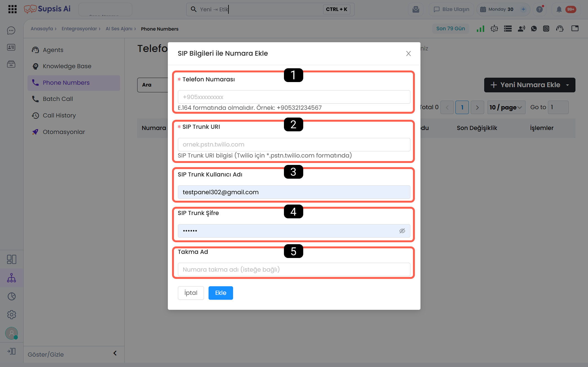Image resolution: width=588 pixels, height=367 pixels.
Task: Go to previous page arrow
Action: pos(447,107)
